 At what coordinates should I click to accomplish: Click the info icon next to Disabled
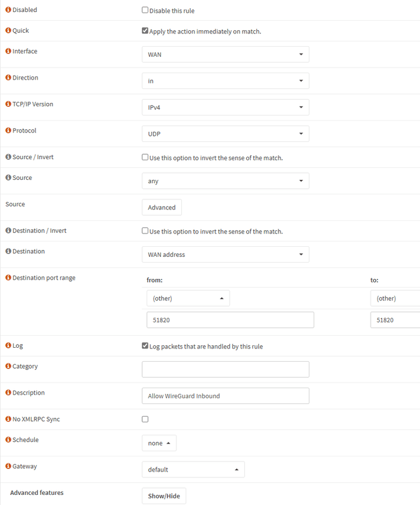8,10
